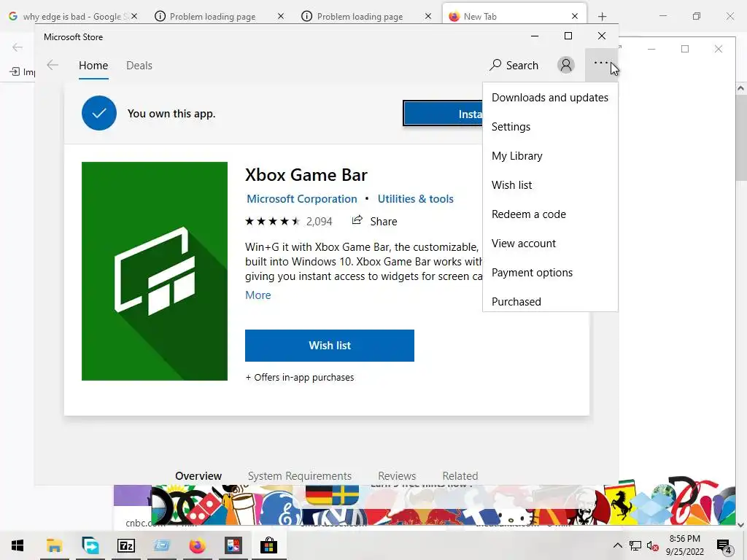
Task: Click the muted volume tray icon
Action: pos(653,546)
